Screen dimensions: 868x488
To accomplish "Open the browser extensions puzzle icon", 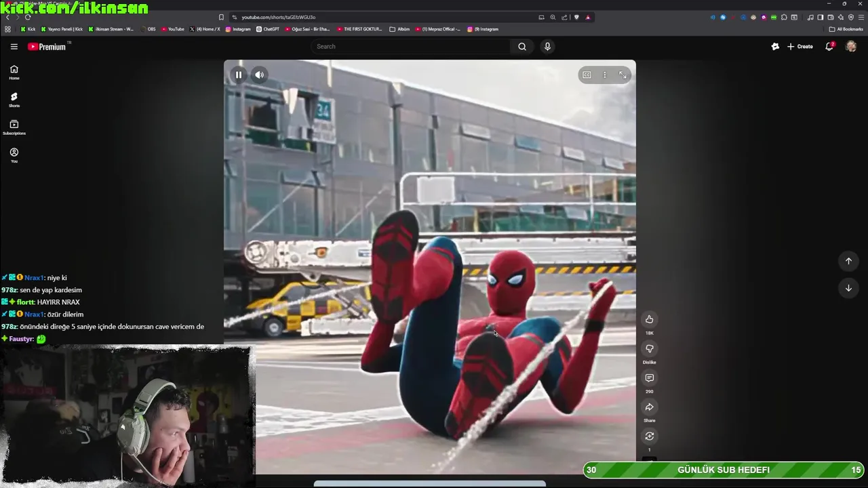I will pyautogui.click(x=784, y=17).
